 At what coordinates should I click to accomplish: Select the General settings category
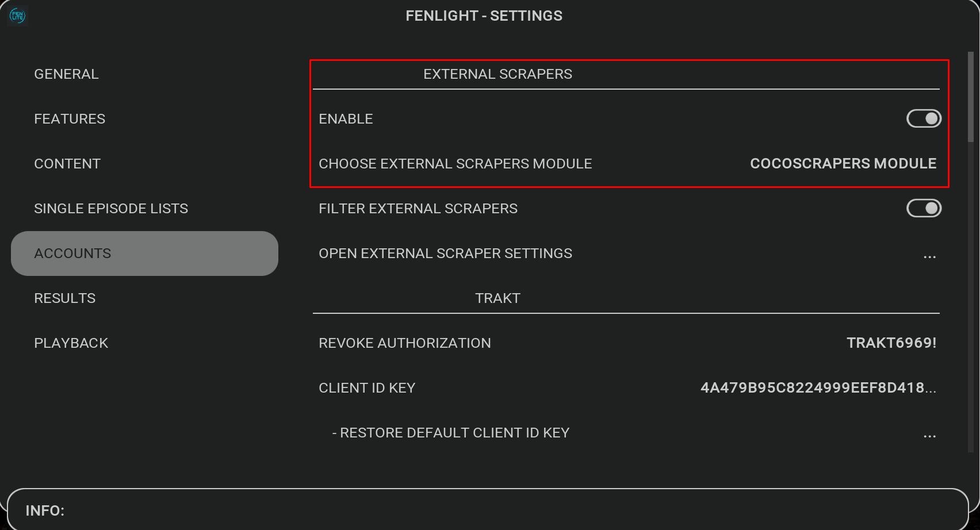tap(66, 74)
